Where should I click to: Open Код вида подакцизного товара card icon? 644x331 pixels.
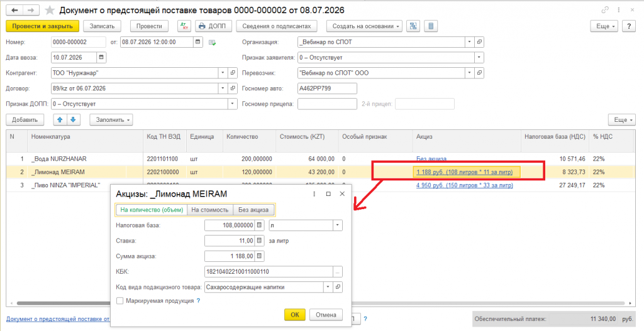(338, 287)
